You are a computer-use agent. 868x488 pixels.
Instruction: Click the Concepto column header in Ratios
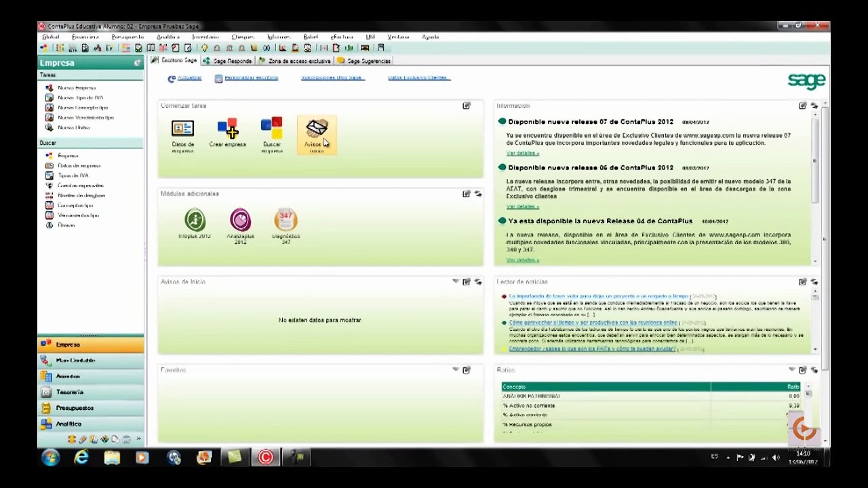click(x=606, y=387)
